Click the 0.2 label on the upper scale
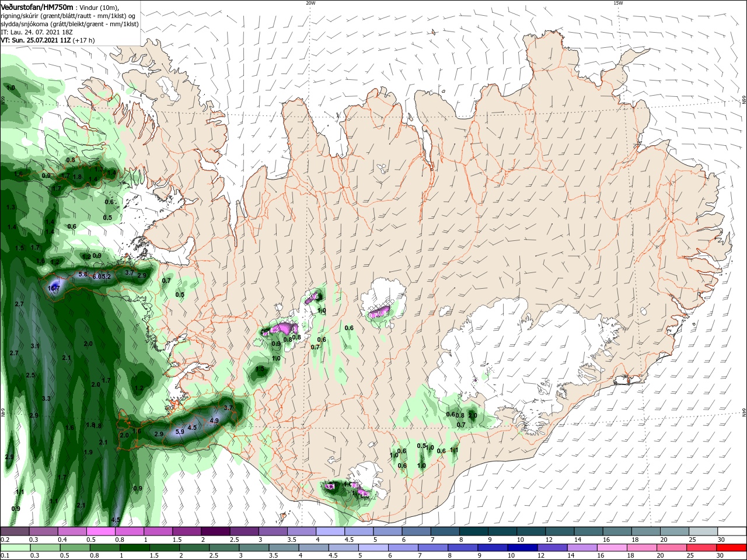Screen dimensions: 747x560 pyautogui.click(x=5, y=540)
